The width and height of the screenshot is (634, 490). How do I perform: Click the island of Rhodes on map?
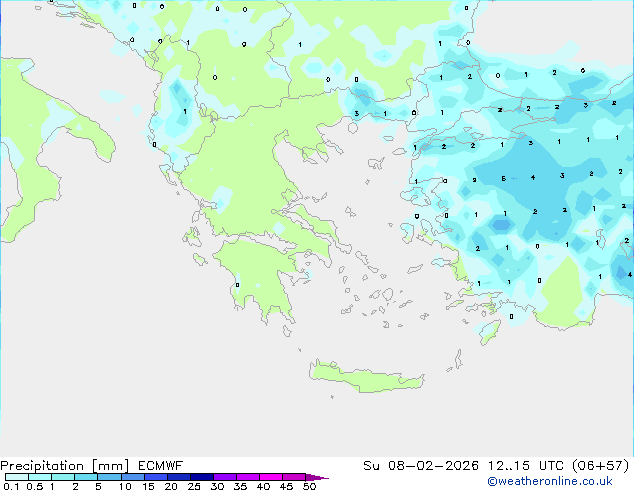(x=490, y=332)
